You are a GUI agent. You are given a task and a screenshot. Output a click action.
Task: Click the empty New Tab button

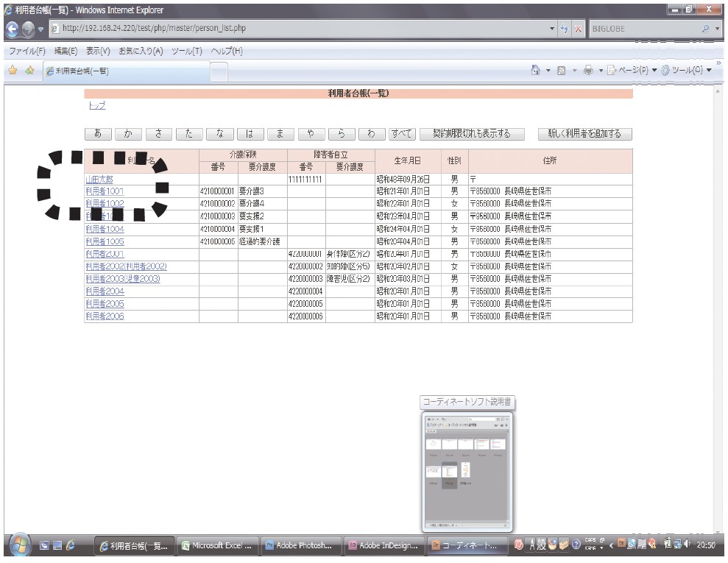219,72
